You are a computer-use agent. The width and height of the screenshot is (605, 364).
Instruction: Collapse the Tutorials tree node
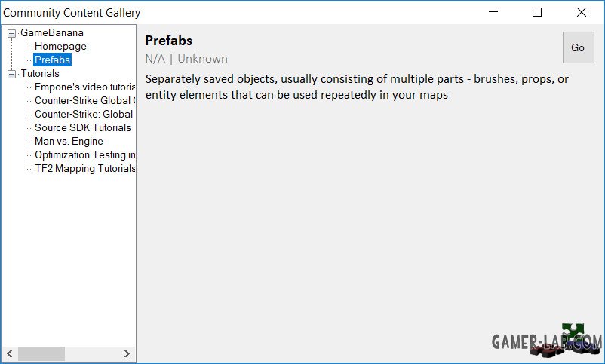click(x=12, y=74)
